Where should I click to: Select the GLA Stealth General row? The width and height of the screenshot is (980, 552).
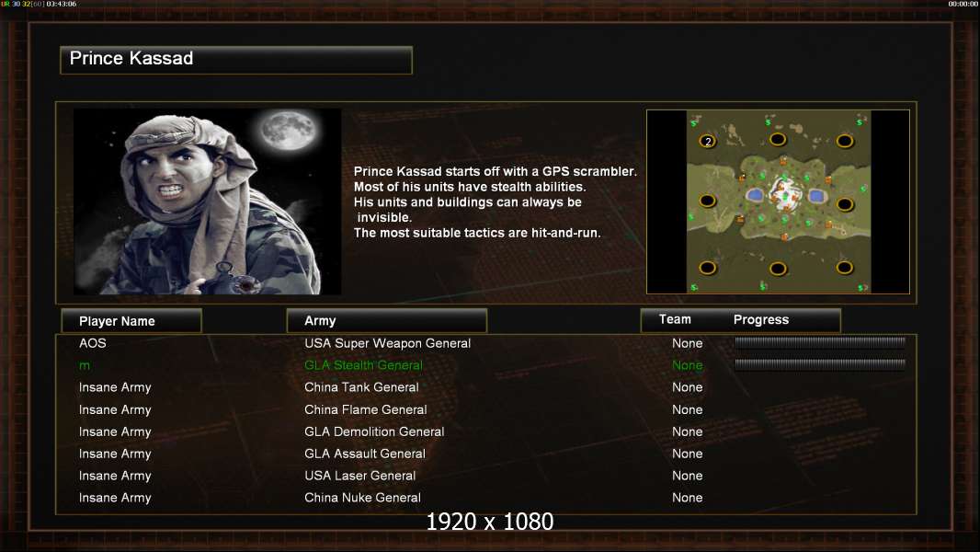coord(485,365)
